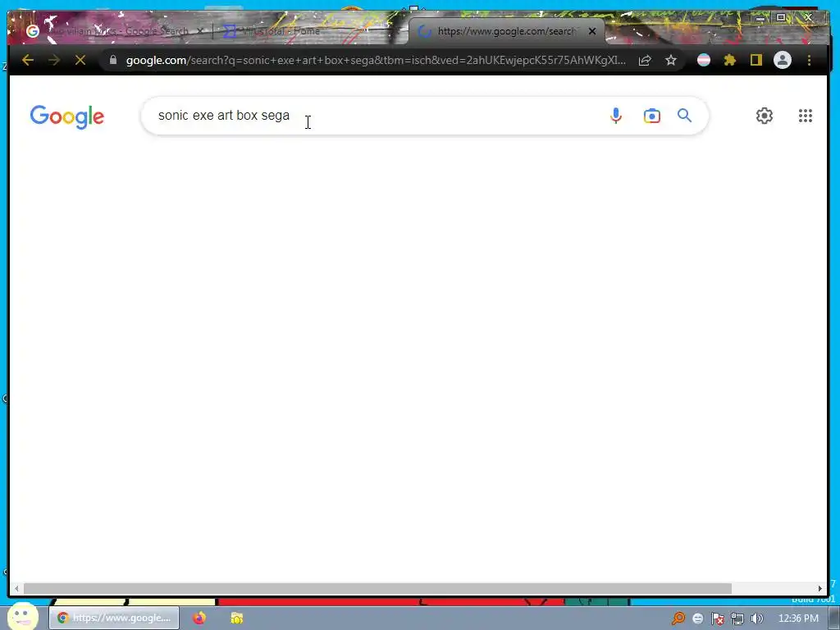This screenshot has width=840, height=630.
Task: Click the Google logo
Action: (x=67, y=116)
